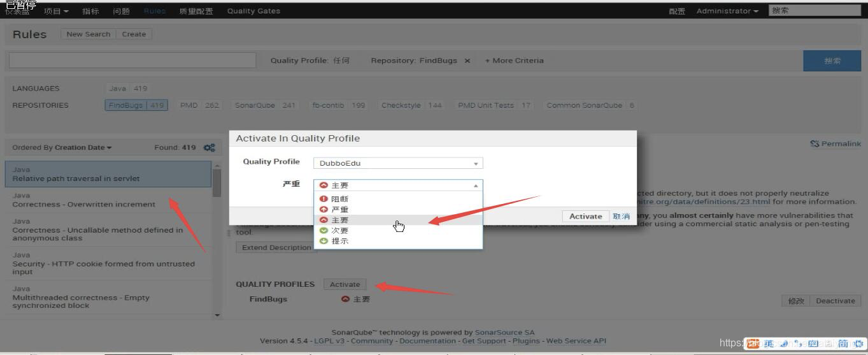Open the Community footer link
The width and height of the screenshot is (868, 355).
[372, 341]
